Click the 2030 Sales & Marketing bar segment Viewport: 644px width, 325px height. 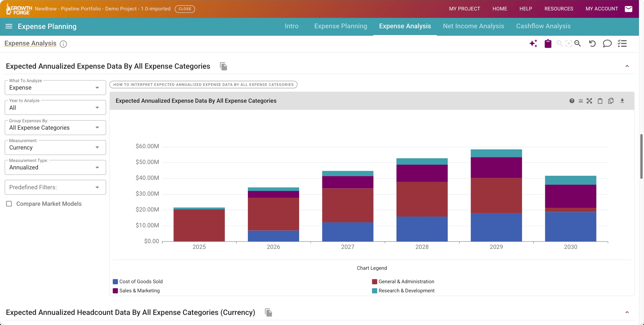click(x=571, y=196)
